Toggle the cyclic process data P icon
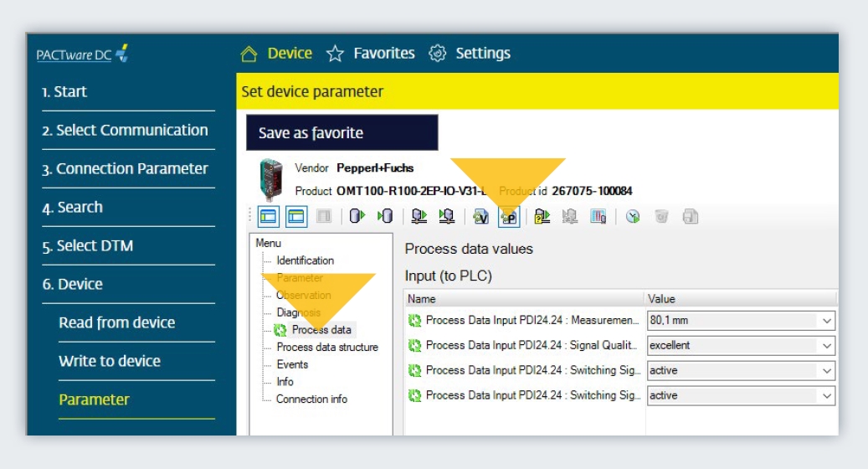The height and width of the screenshot is (469, 868). [509, 217]
